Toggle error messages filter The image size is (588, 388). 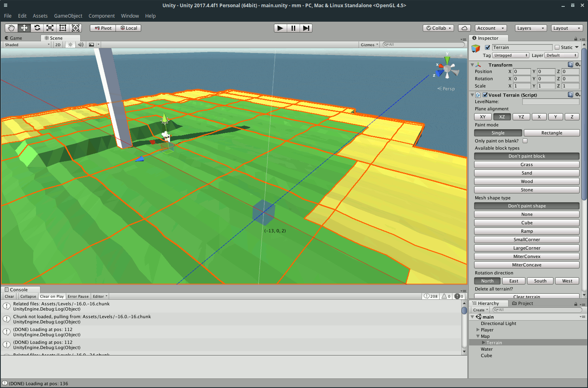[459, 296]
